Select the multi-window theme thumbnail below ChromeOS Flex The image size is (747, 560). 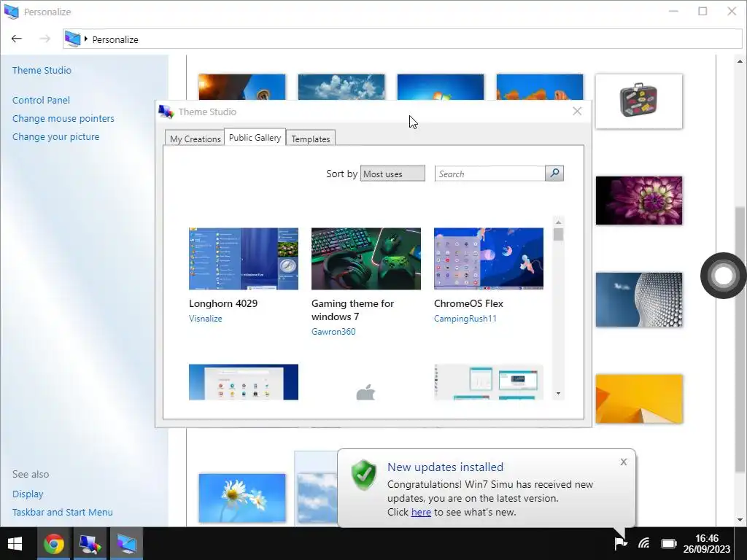click(488, 382)
